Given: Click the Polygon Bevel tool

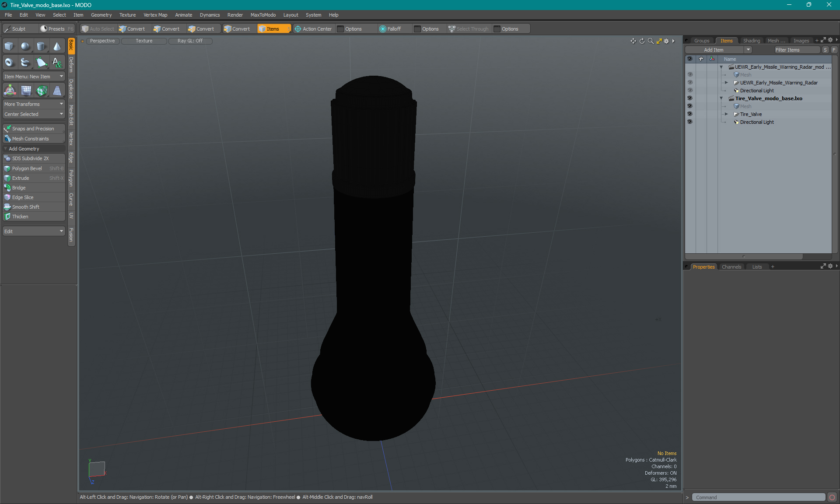Looking at the screenshot, I should click(34, 168).
